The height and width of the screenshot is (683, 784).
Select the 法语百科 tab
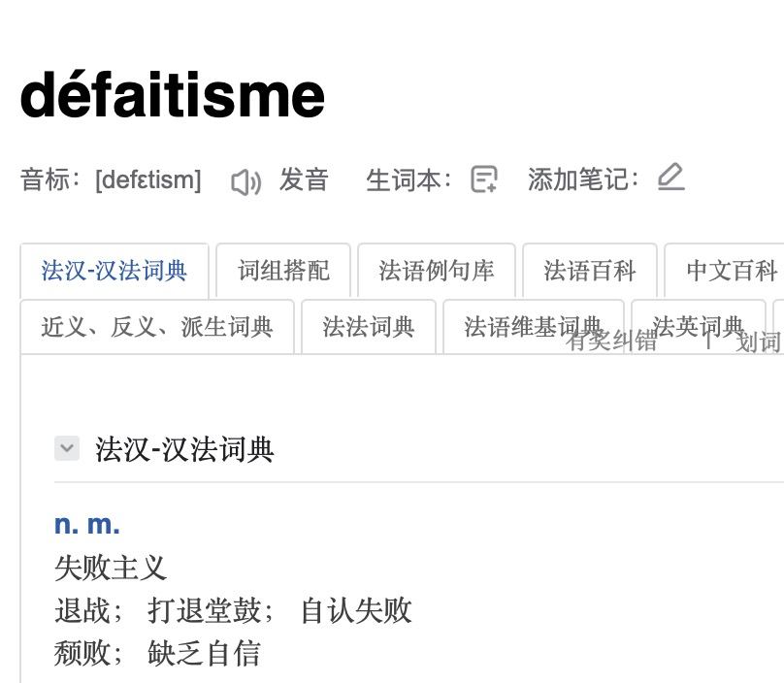pos(590,270)
